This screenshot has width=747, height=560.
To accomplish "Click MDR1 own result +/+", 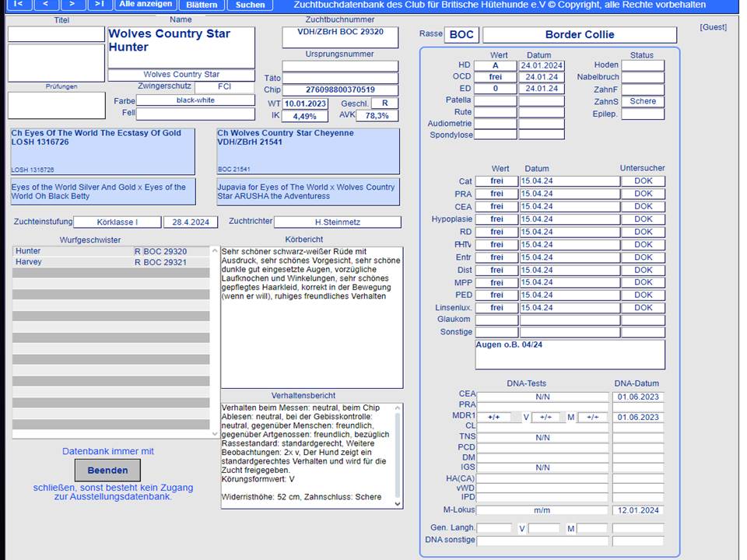I will click(494, 417).
